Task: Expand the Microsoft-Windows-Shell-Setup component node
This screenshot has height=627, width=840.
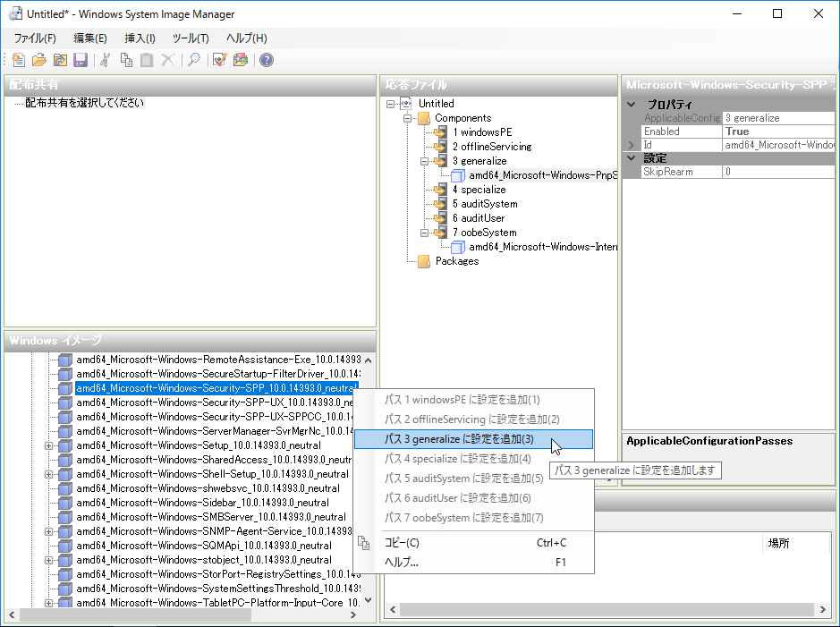Action: coord(48,474)
